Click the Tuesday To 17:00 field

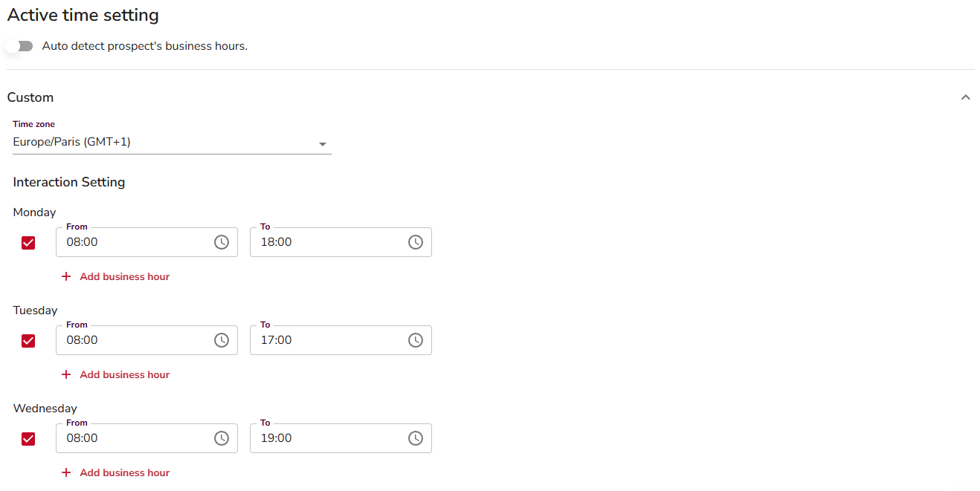327,340
